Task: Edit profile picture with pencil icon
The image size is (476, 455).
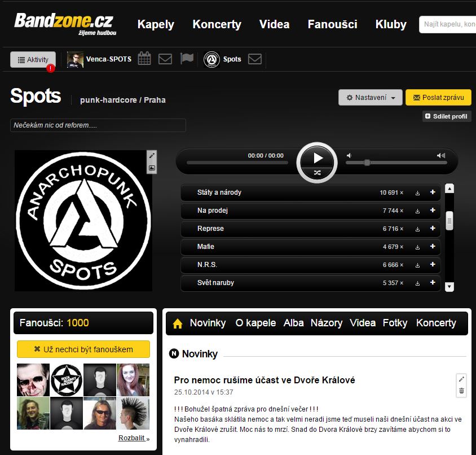Action: (x=152, y=156)
